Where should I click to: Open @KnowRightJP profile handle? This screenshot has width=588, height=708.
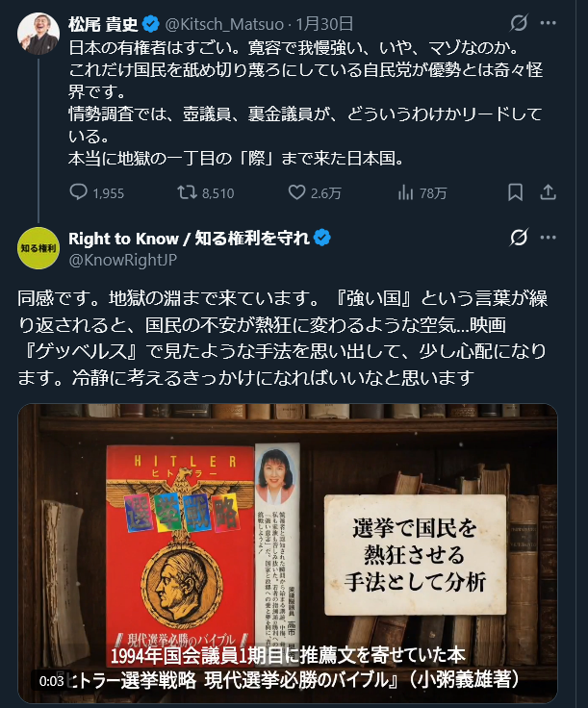point(122,260)
